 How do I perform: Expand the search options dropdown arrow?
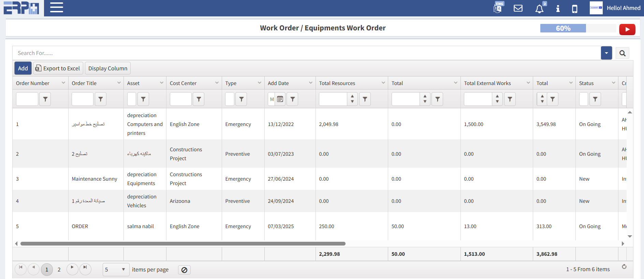point(606,53)
